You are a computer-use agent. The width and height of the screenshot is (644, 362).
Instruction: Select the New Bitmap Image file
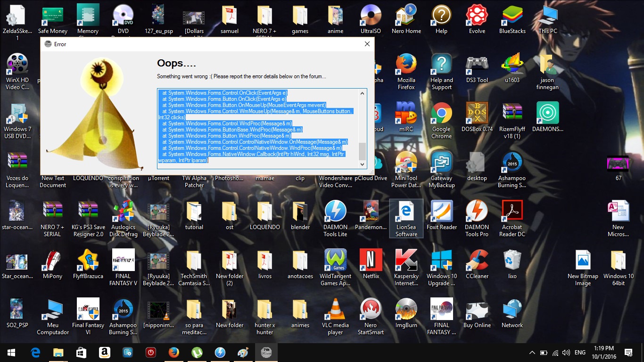[x=583, y=268]
